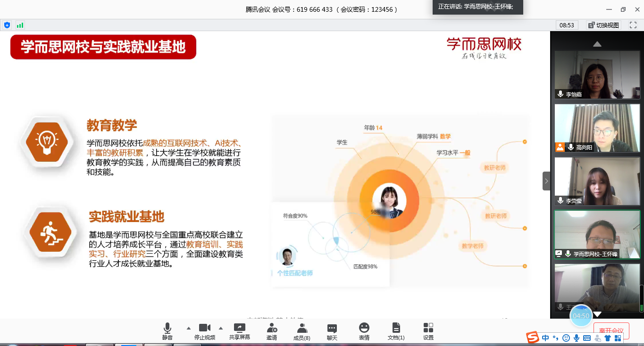Check the green network signal icon
The height and width of the screenshot is (346, 644).
(20, 25)
